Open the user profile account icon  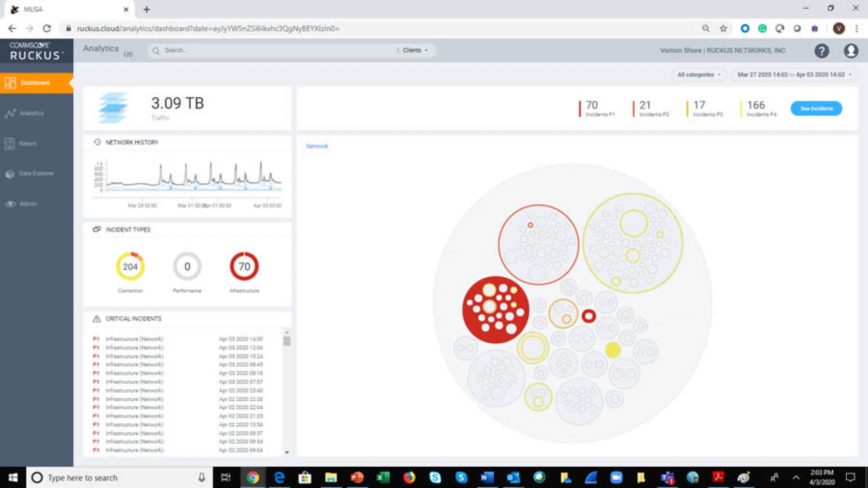851,51
